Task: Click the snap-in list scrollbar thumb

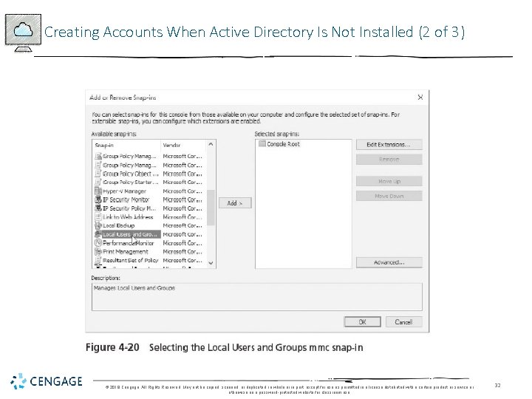Action: [x=211, y=208]
